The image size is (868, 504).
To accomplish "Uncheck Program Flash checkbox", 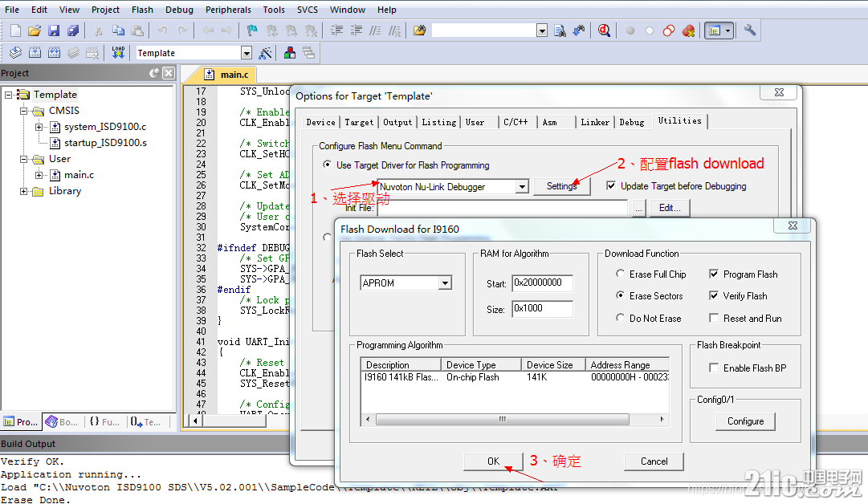I will coord(714,274).
